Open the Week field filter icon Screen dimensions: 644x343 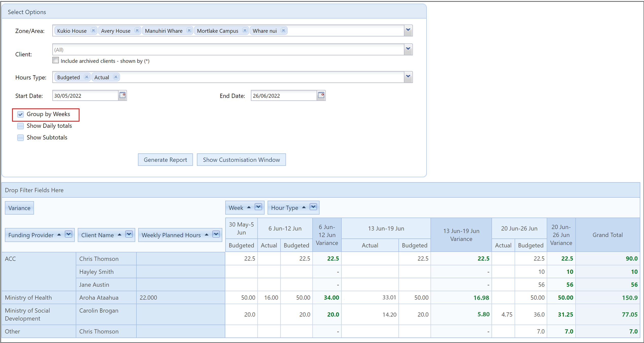click(258, 207)
